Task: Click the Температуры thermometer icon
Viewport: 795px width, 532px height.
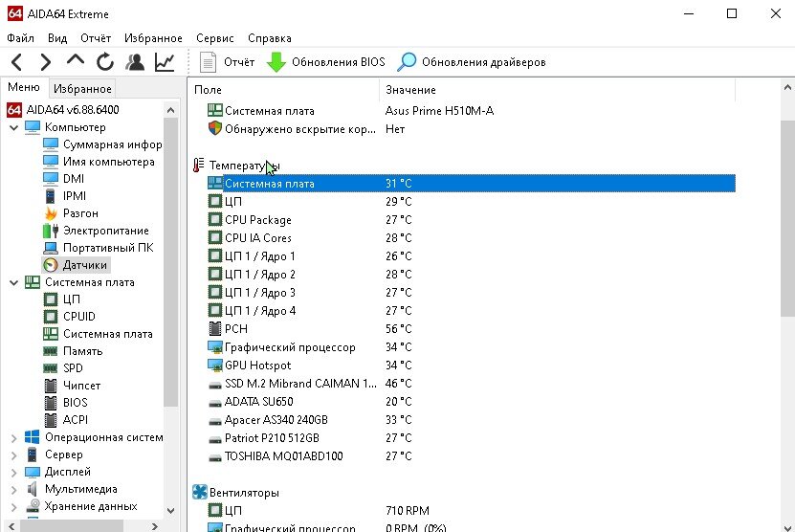Action: 199,166
